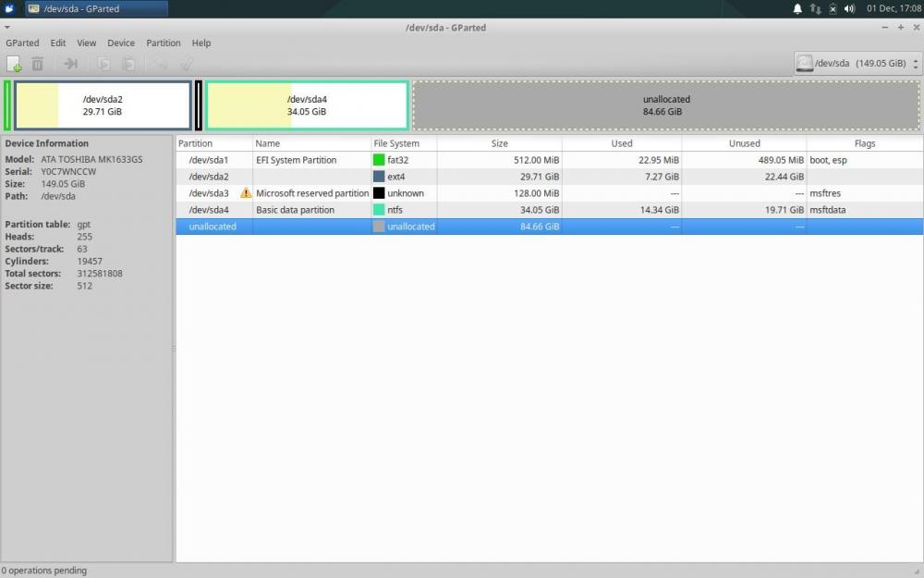Screen dimensions: 924x578
Task: Open the View menu
Action: (x=87, y=43)
